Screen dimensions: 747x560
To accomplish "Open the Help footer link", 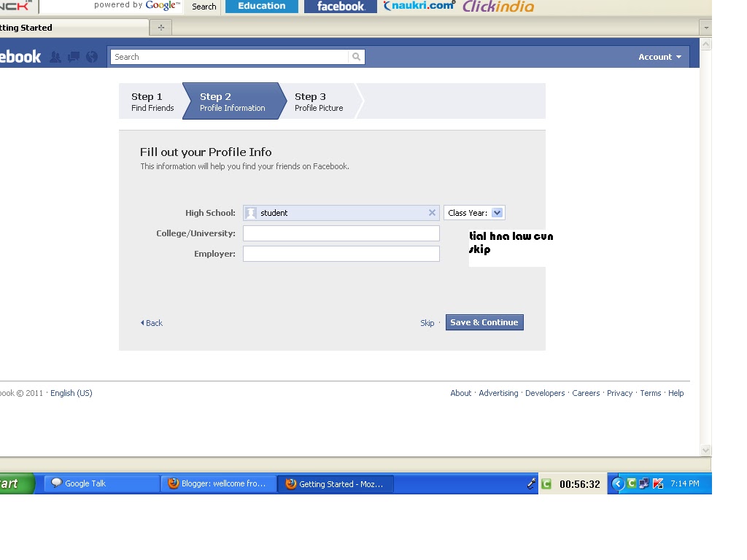I will [676, 393].
